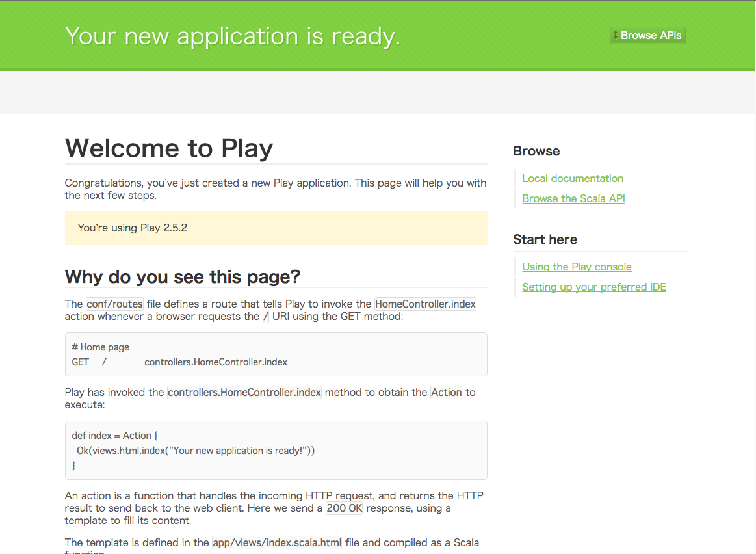This screenshot has height=554, width=756.
Task: Click the conf/routes inline code
Action: click(115, 304)
